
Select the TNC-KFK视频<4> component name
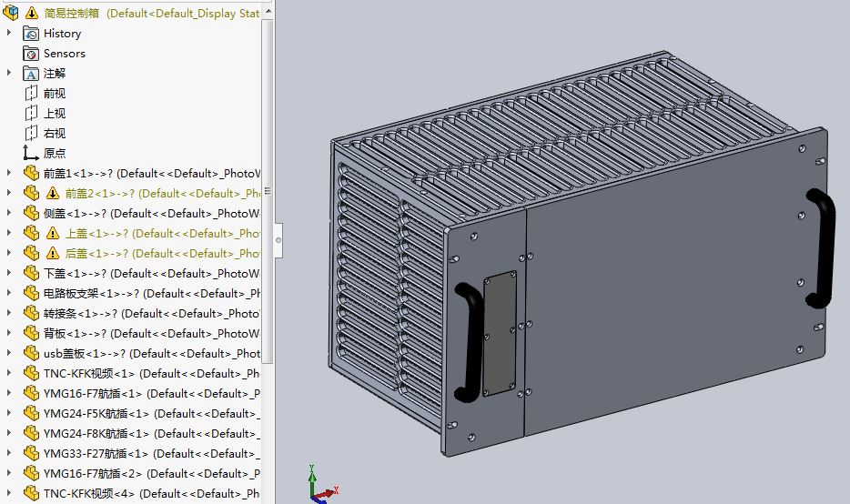click(89, 494)
